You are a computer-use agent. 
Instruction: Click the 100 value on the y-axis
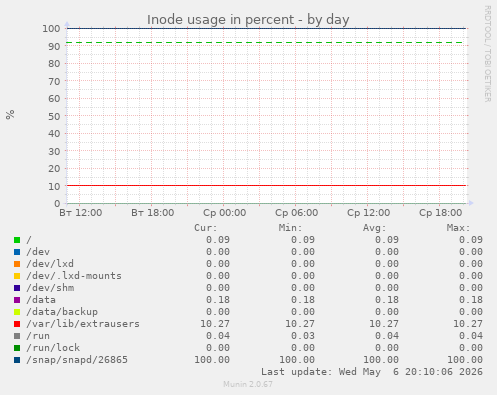point(51,28)
